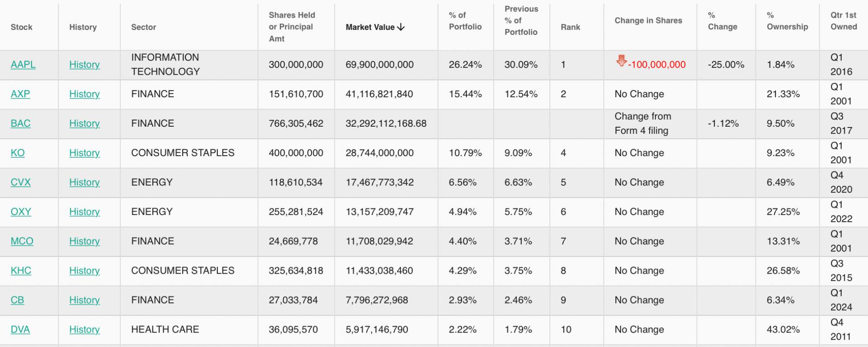This screenshot has height=347, width=868.
Task: View History for CVX
Action: [x=85, y=182]
